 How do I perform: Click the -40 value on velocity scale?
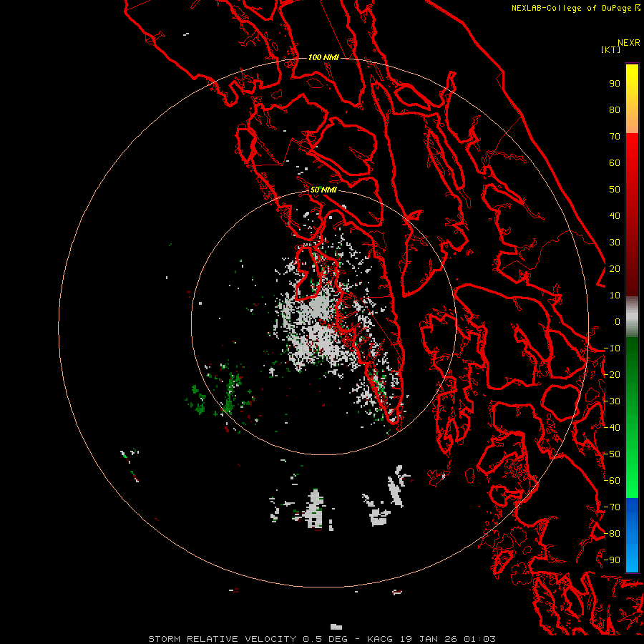pyautogui.click(x=612, y=428)
